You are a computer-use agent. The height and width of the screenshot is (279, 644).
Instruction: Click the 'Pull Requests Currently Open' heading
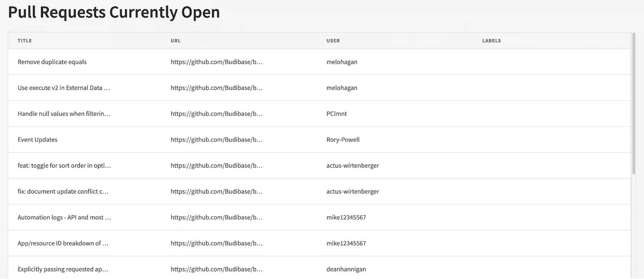click(x=114, y=12)
